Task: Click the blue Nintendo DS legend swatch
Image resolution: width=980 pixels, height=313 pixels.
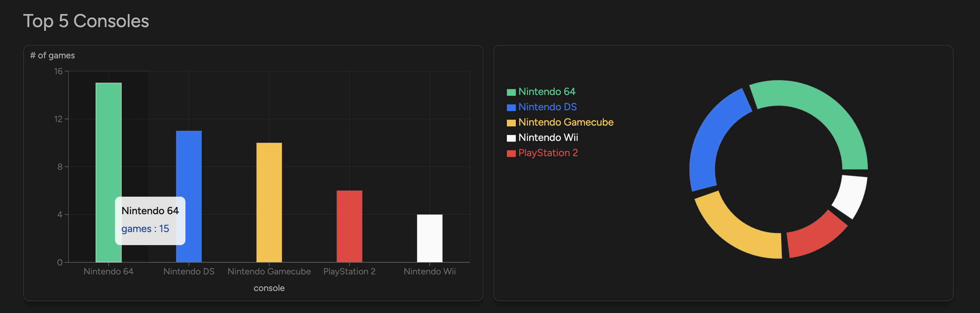Action: 511,107
